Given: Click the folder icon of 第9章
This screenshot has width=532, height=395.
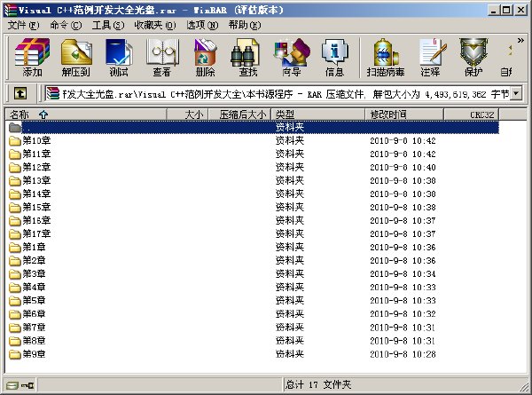Looking at the screenshot, I should pos(14,354).
